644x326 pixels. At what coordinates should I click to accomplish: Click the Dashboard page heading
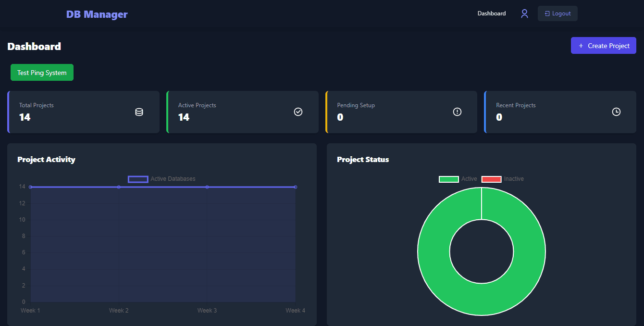(34, 47)
